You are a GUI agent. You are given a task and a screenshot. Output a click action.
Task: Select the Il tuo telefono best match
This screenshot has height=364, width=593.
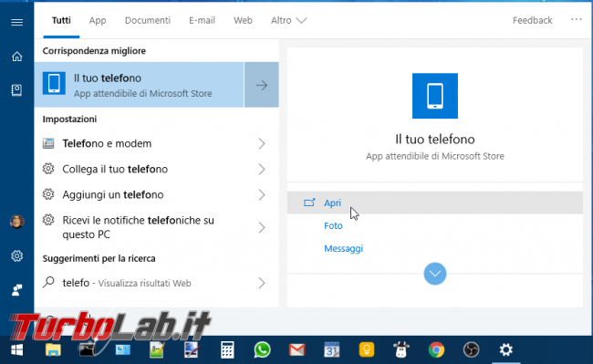tap(140, 85)
